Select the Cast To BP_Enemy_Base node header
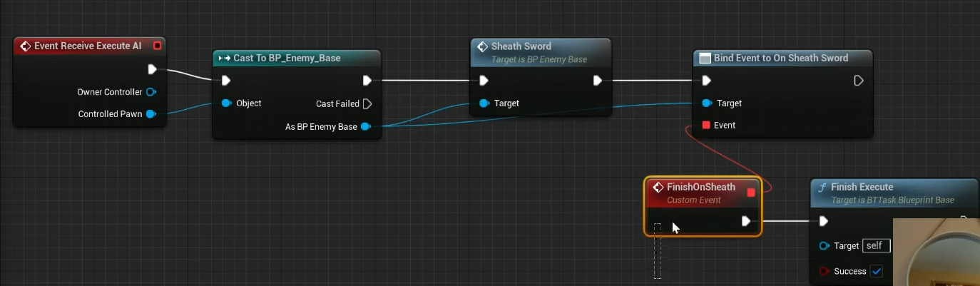 point(287,58)
